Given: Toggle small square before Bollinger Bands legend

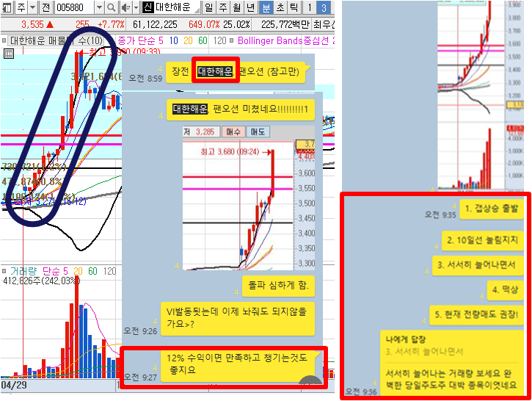Looking at the screenshot, I should 232,40.
